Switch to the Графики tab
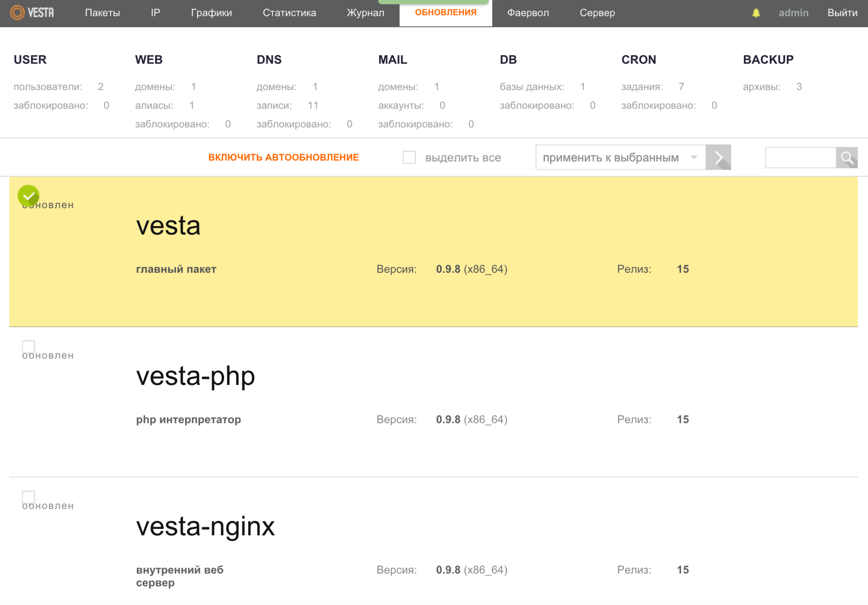868x605 pixels. [211, 13]
